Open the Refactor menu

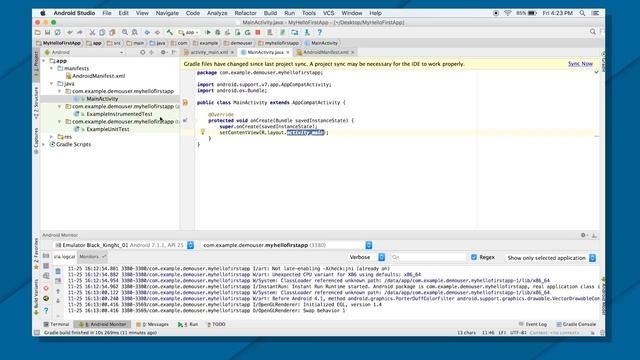click(x=245, y=13)
